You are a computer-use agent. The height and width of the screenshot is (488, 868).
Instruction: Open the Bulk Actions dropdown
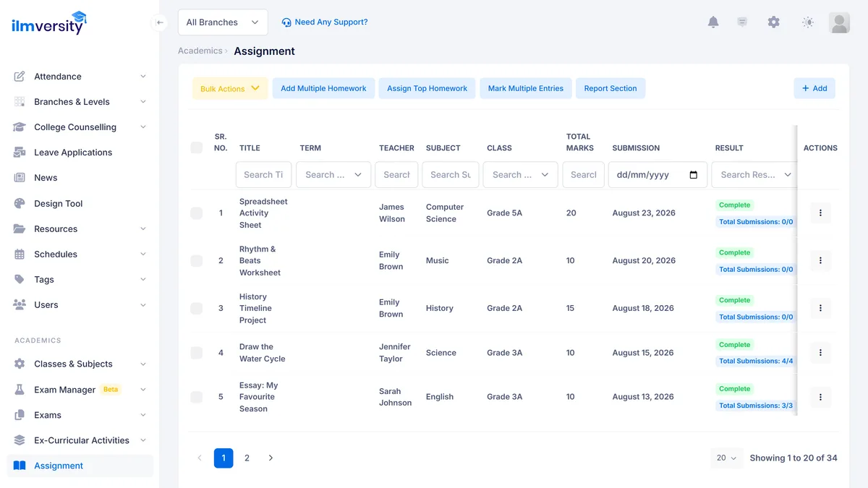[x=230, y=88]
